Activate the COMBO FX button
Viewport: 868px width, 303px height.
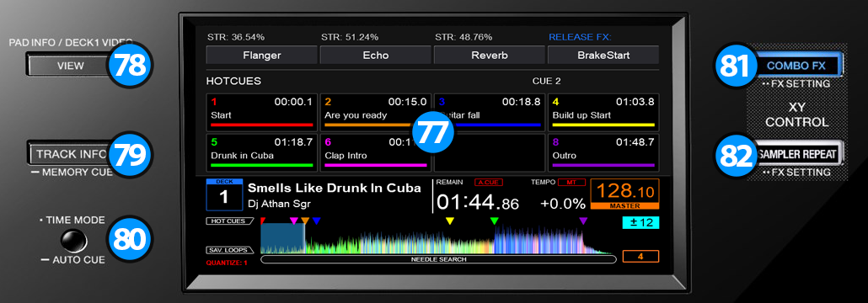pos(796,66)
